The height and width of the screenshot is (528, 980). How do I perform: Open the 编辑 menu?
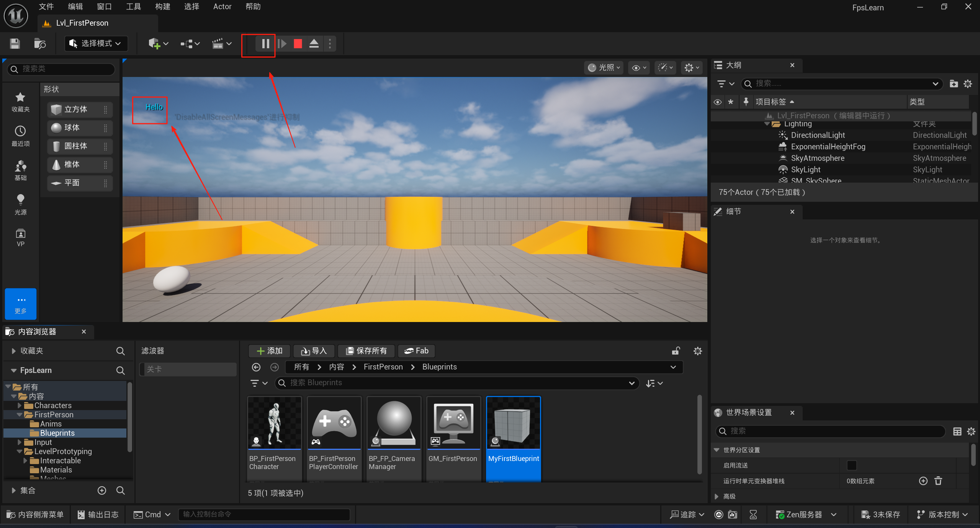(75, 7)
